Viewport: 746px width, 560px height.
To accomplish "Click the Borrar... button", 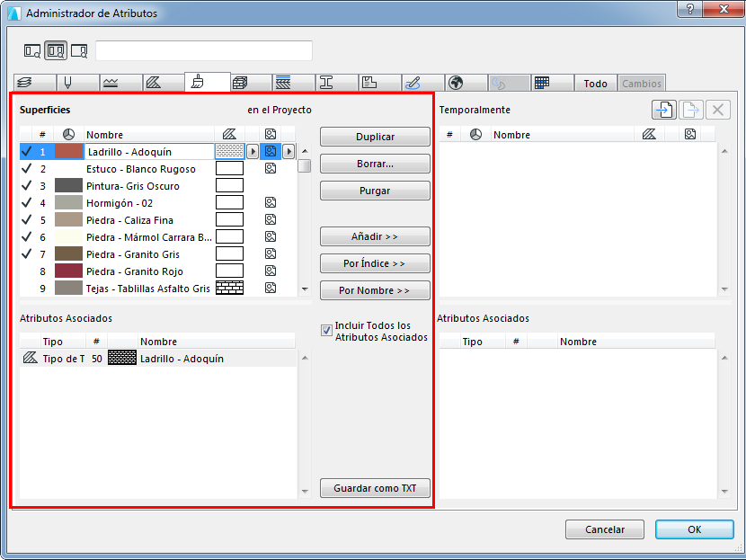I will (375, 164).
